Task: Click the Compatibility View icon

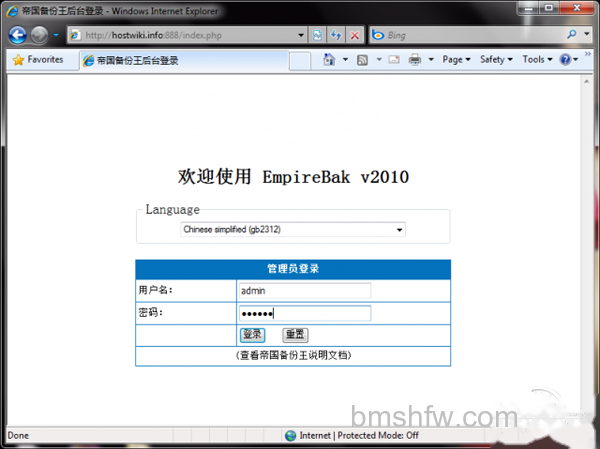Action: coord(317,35)
